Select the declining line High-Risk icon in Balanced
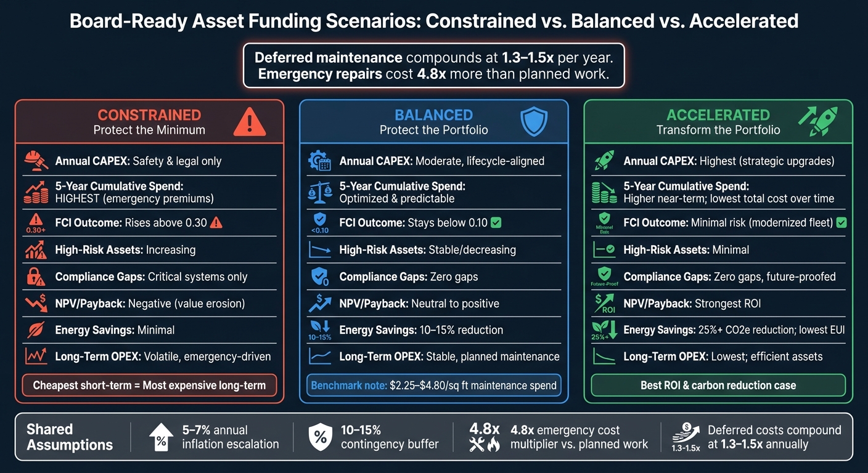The image size is (868, 473). click(x=320, y=250)
